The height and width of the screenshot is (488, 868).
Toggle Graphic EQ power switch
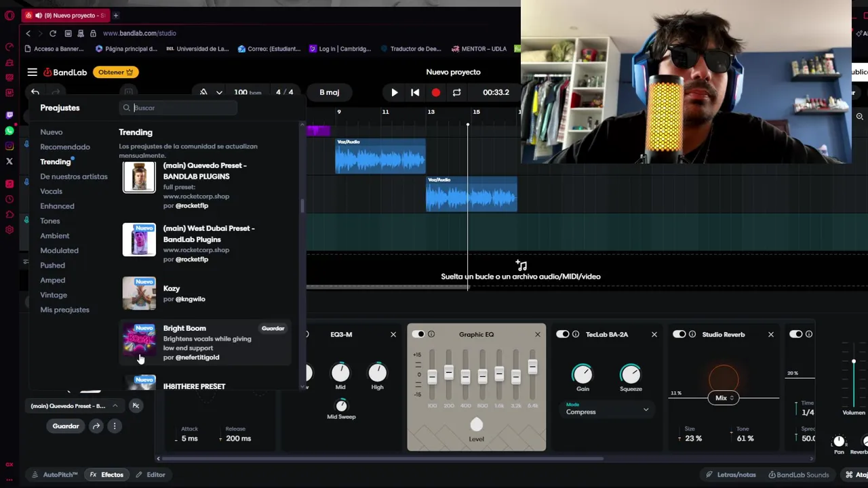[418, 334]
